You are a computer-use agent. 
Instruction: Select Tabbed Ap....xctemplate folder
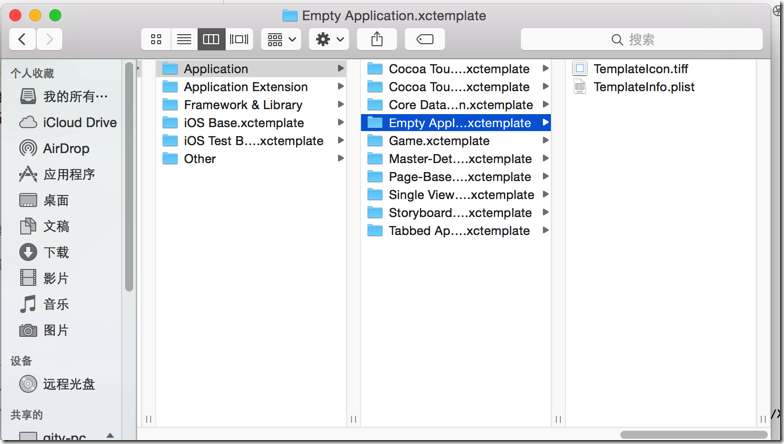(456, 230)
